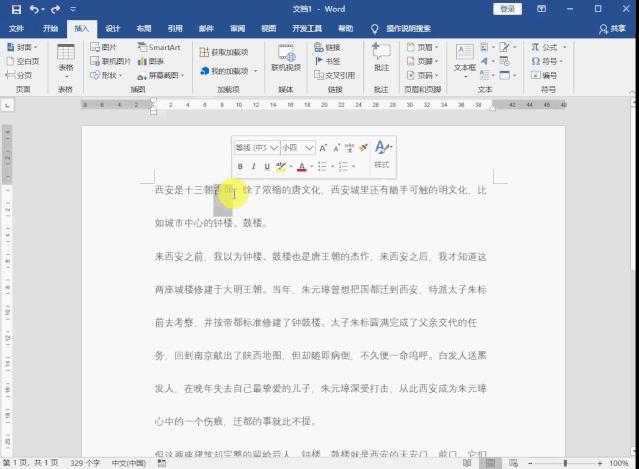This screenshot has height=469, width=639.
Task: Click the Undo arrow icon
Action: click(34, 9)
